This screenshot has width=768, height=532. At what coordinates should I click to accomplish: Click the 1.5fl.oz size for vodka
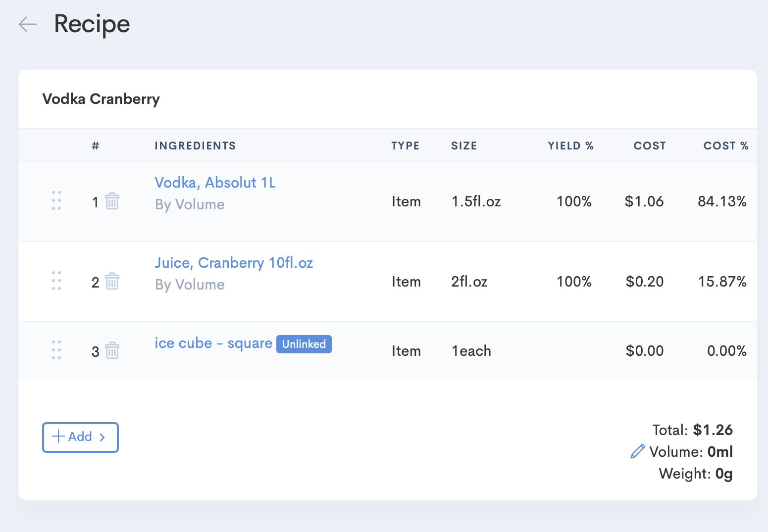pos(476,201)
